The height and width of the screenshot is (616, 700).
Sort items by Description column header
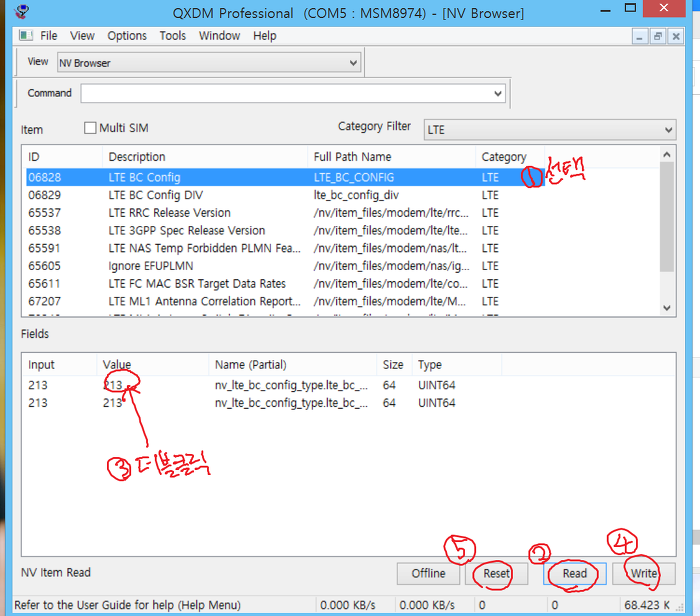click(205, 157)
